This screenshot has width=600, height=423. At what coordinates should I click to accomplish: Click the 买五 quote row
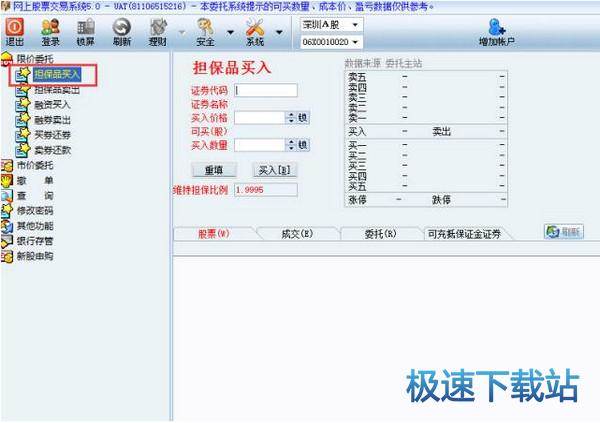tap(426, 186)
